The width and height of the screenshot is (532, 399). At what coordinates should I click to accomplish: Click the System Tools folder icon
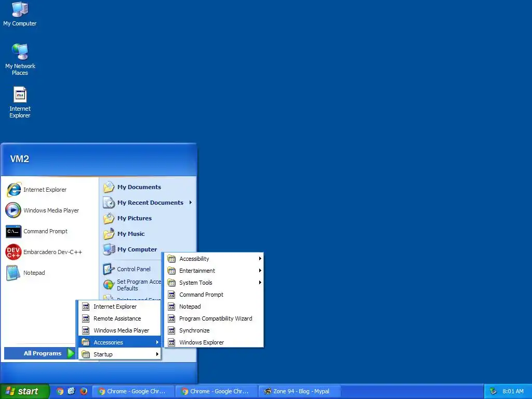click(171, 283)
